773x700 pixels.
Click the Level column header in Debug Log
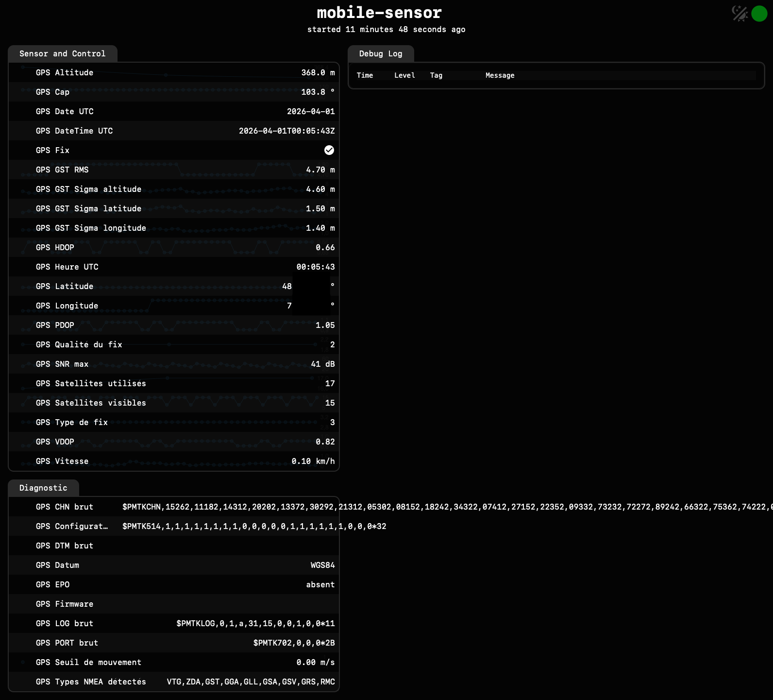coord(404,75)
